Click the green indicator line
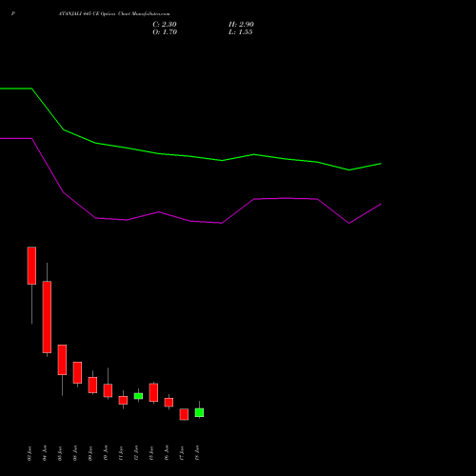 click(x=190, y=157)
